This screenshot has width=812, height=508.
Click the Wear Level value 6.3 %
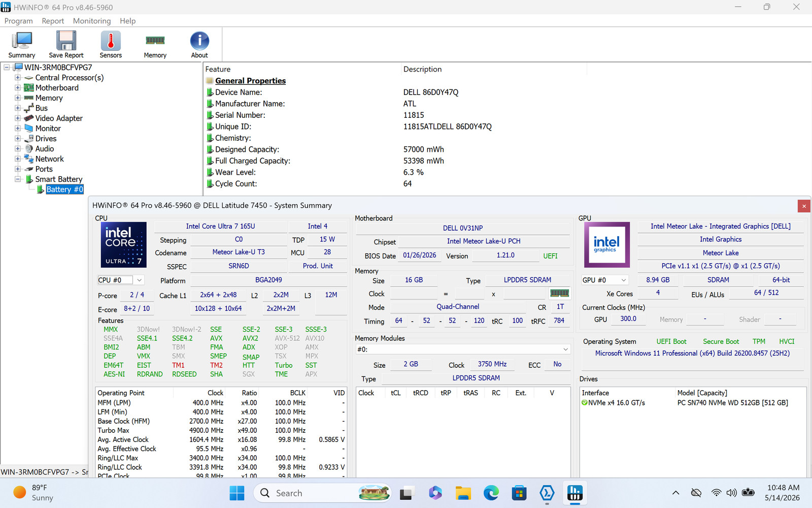click(414, 172)
